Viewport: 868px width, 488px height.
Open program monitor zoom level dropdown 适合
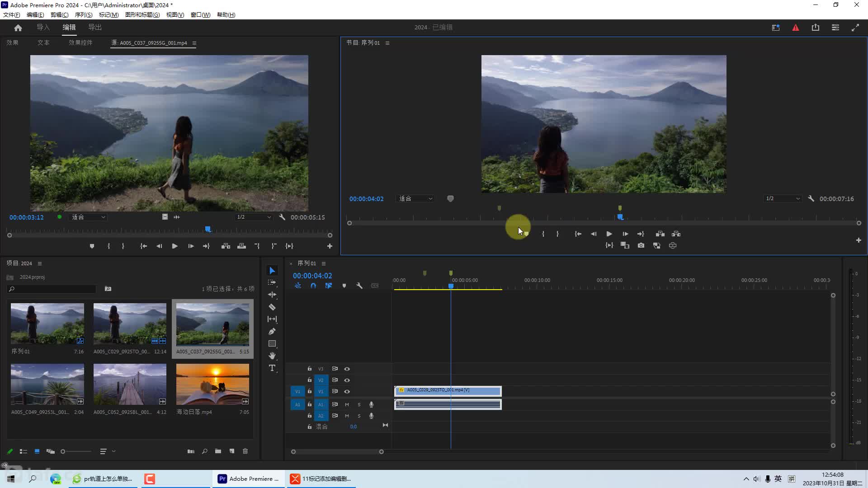coord(416,199)
